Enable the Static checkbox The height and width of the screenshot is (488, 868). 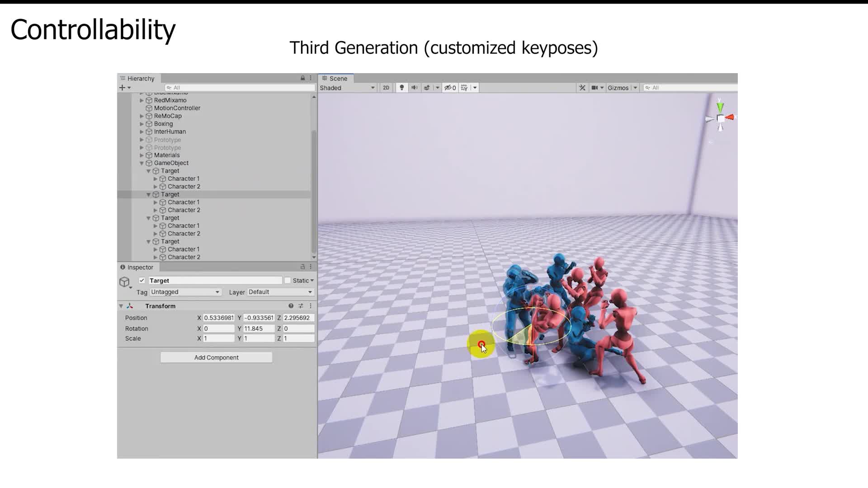click(x=288, y=281)
